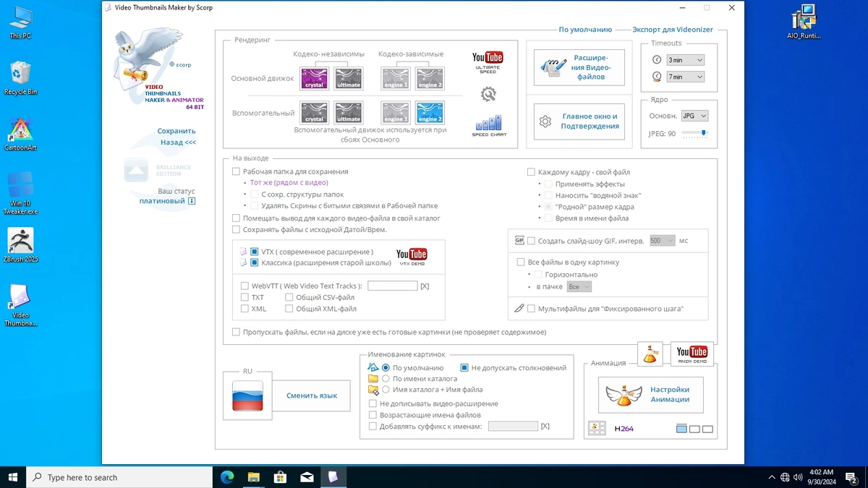Click the name suffix input field
The width and height of the screenshot is (868, 488).
[x=513, y=427]
